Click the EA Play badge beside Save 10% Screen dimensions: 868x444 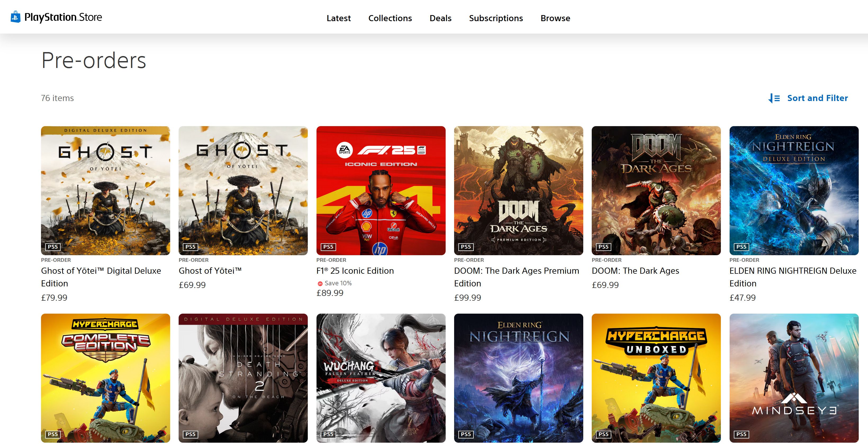320,284
